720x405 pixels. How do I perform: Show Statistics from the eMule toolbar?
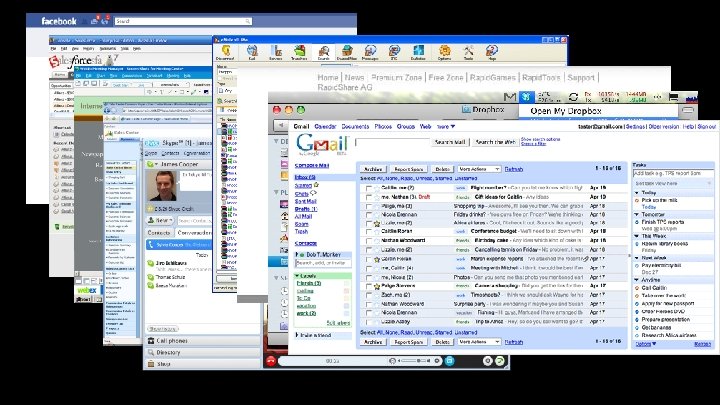418,51
